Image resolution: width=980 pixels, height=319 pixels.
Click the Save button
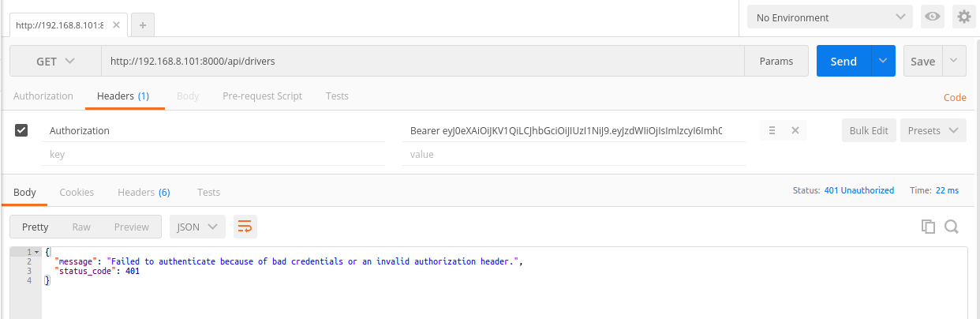(x=923, y=61)
